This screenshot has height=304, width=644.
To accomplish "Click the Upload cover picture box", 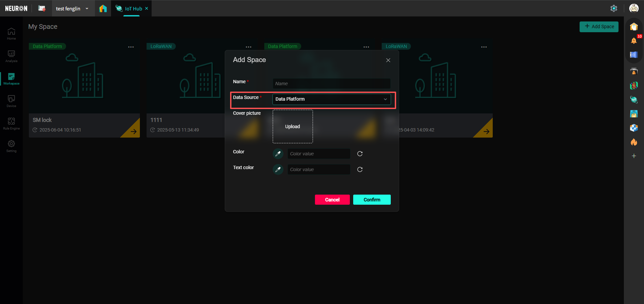I will [x=292, y=126].
